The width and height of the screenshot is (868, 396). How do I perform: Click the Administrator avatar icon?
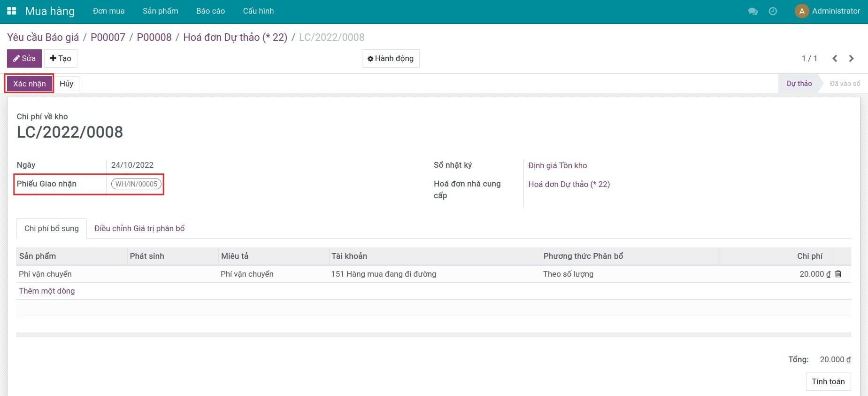click(x=801, y=11)
